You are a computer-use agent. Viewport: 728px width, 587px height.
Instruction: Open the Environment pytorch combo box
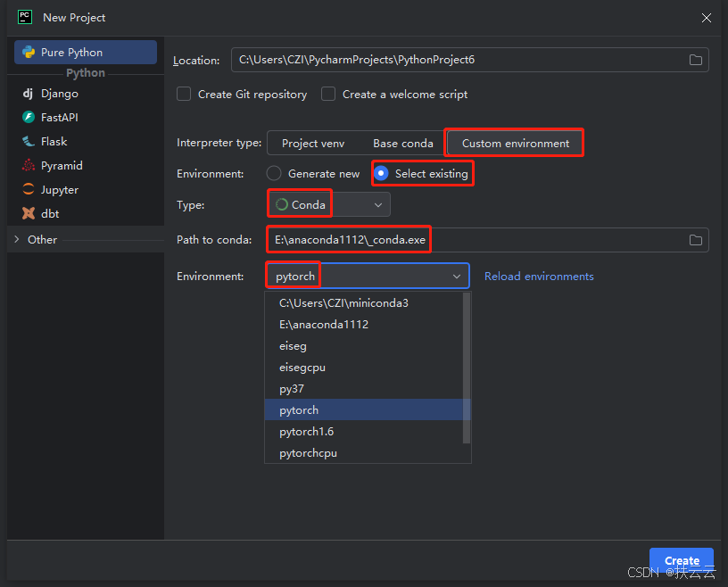tap(368, 277)
